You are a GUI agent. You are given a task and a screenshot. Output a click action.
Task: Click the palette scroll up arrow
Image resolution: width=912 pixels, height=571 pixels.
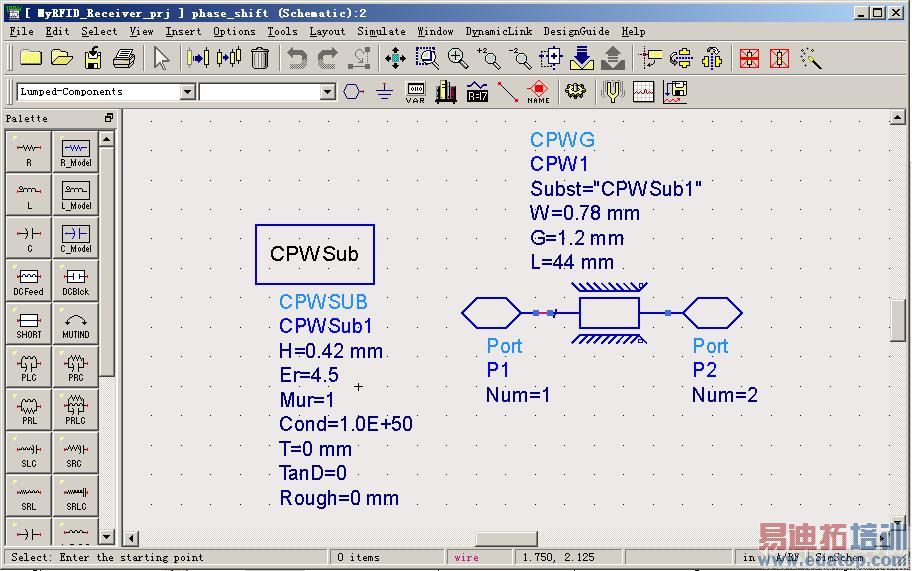coord(106,139)
